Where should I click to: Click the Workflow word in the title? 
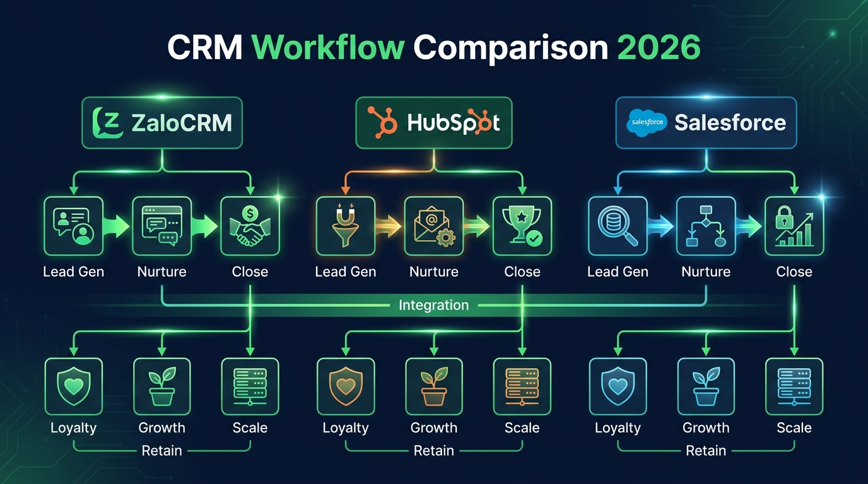click(327, 48)
